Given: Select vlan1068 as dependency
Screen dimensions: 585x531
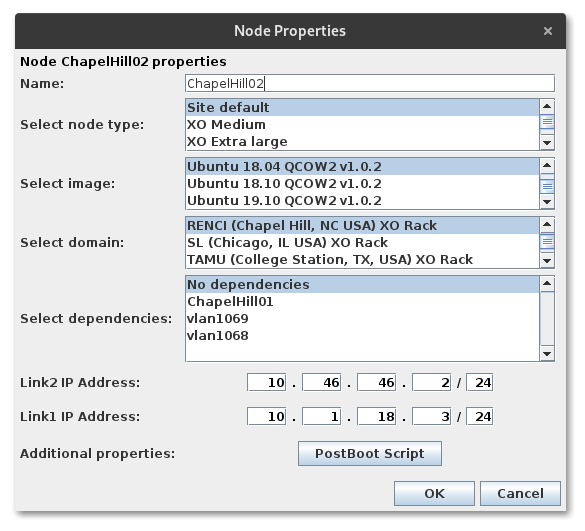Looking at the screenshot, I should click(x=362, y=336).
